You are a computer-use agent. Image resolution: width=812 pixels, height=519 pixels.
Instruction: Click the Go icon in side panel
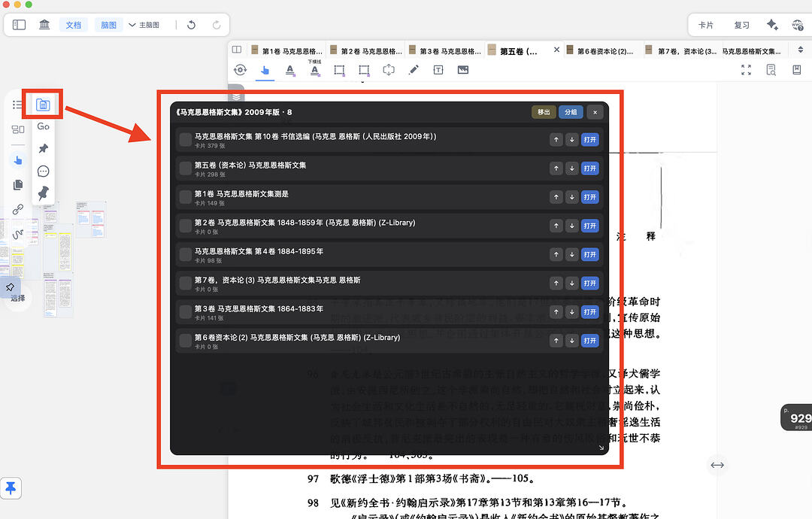(43, 126)
